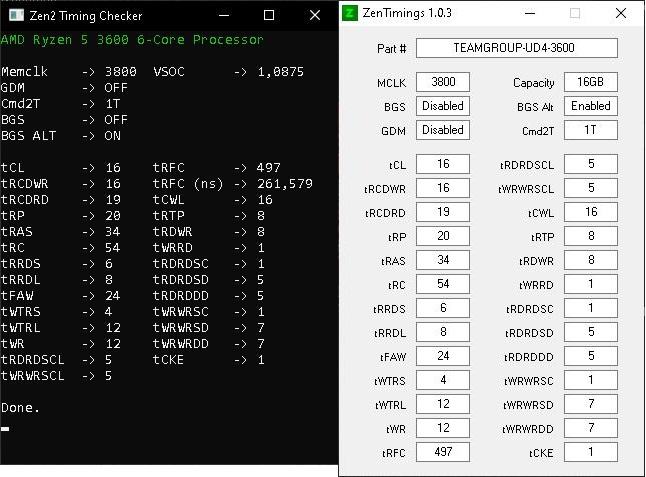The height and width of the screenshot is (477, 646).
Task: Click the tFAW value 24 field
Action: 443,356
